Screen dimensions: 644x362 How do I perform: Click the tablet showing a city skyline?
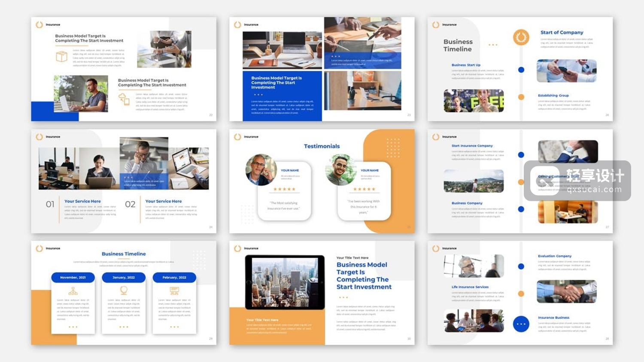pyautogui.click(x=285, y=282)
